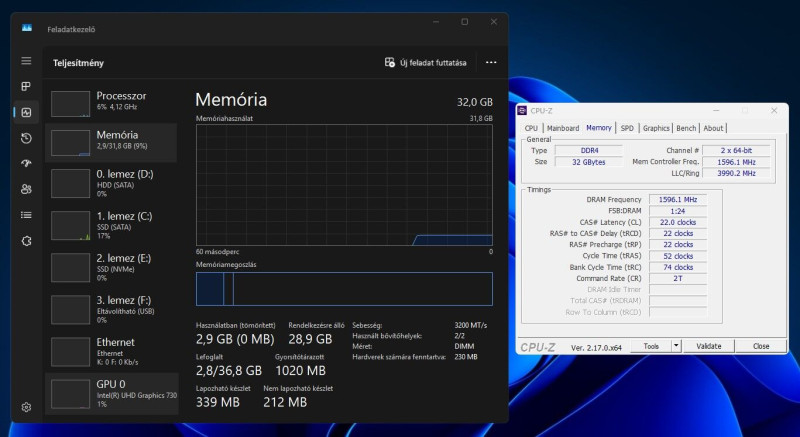Open the Details list icon in sidebar

click(x=26, y=215)
